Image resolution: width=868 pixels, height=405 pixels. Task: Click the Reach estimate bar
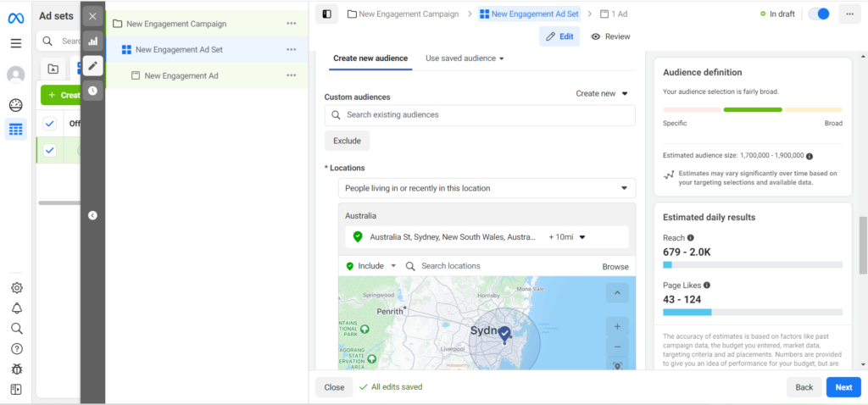coord(753,265)
